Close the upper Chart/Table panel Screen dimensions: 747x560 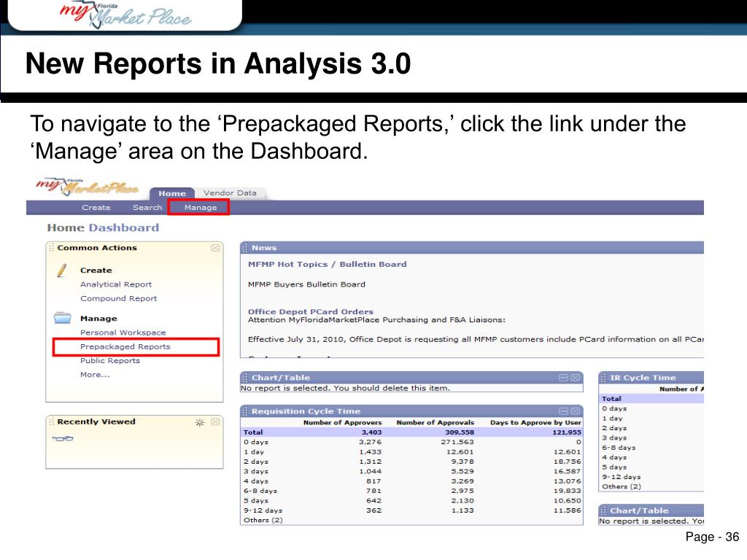click(x=576, y=378)
